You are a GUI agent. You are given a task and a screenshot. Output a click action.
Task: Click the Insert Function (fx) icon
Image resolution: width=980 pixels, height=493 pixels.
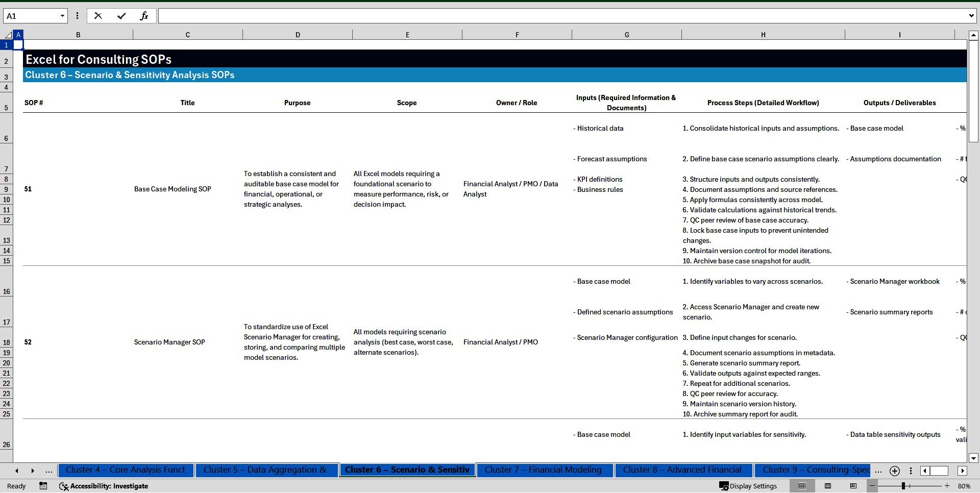coord(144,15)
